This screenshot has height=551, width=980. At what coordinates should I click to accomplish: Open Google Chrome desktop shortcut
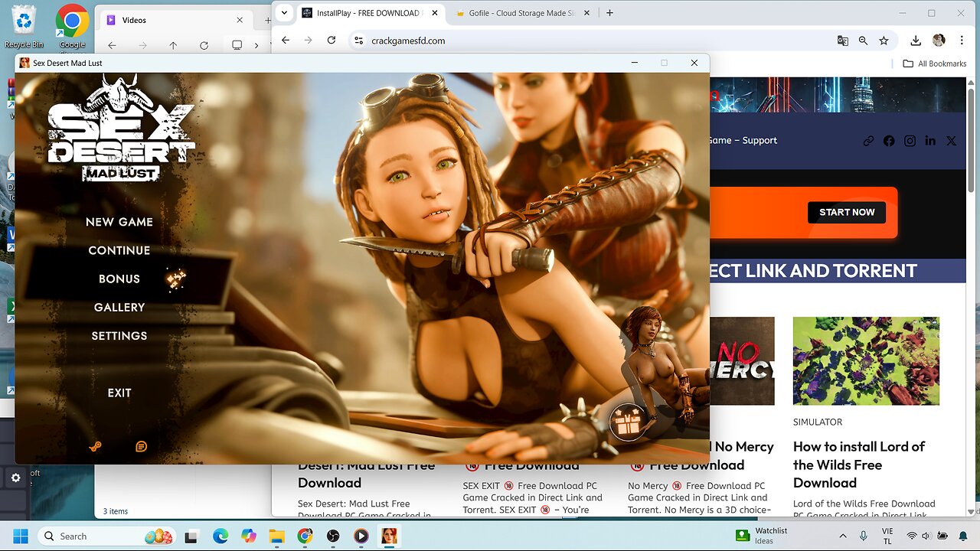(x=72, y=27)
